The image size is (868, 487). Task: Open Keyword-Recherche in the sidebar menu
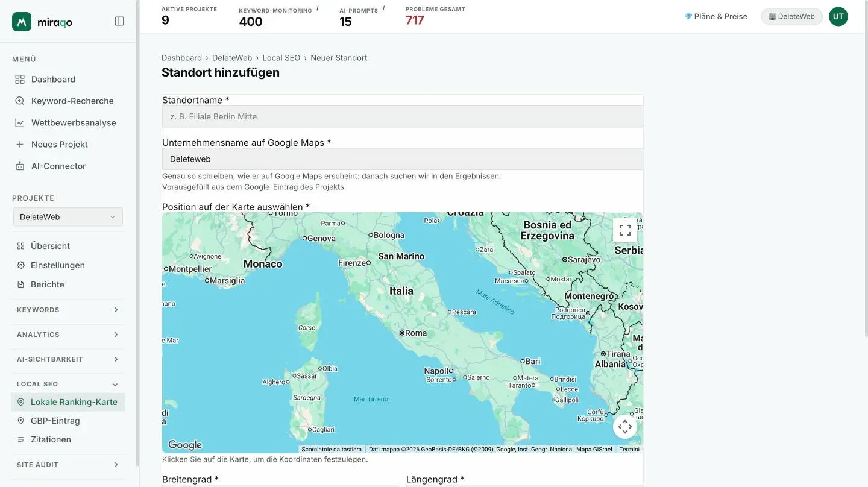point(68,101)
